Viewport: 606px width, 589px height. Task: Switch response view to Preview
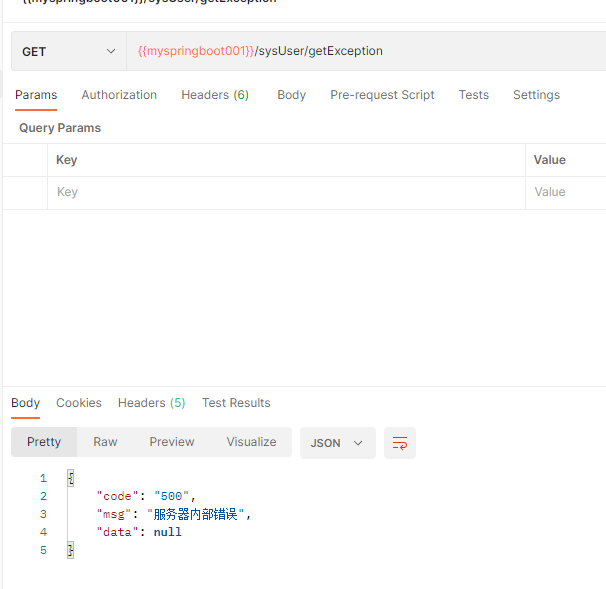(172, 442)
